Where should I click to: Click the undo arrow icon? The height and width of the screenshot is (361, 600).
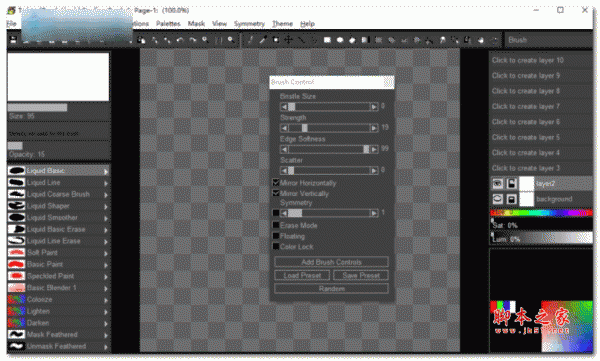point(180,40)
